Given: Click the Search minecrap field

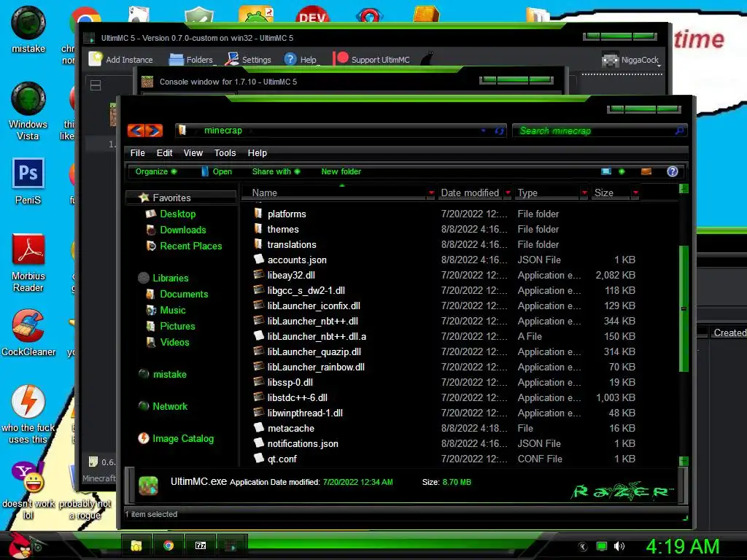Looking at the screenshot, I should tap(600, 131).
